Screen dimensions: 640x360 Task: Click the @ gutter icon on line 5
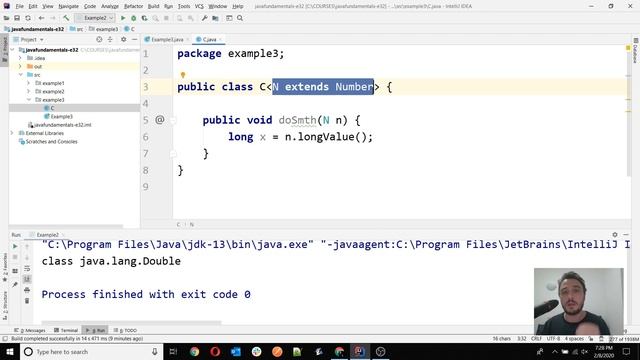(x=160, y=120)
